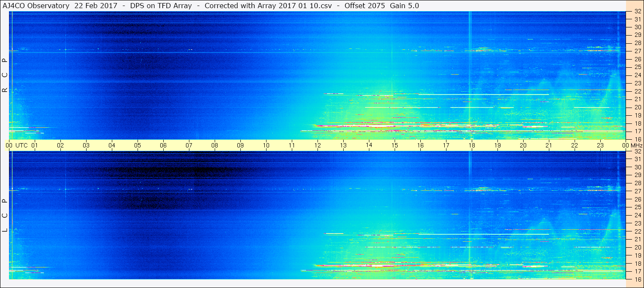
Task: Select the 02 hour mark on the time axis
Action: [x=60, y=145]
